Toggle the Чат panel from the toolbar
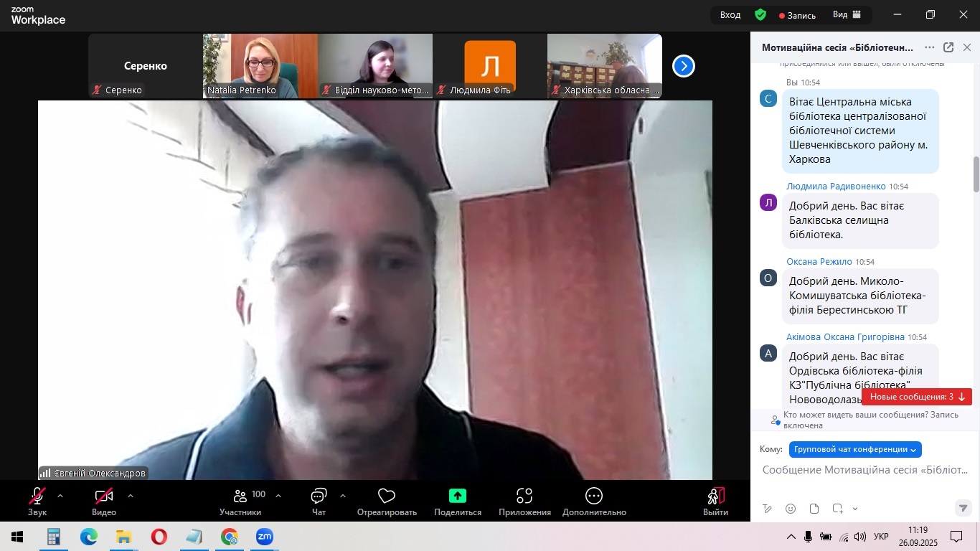The height and width of the screenshot is (551, 980). [319, 501]
